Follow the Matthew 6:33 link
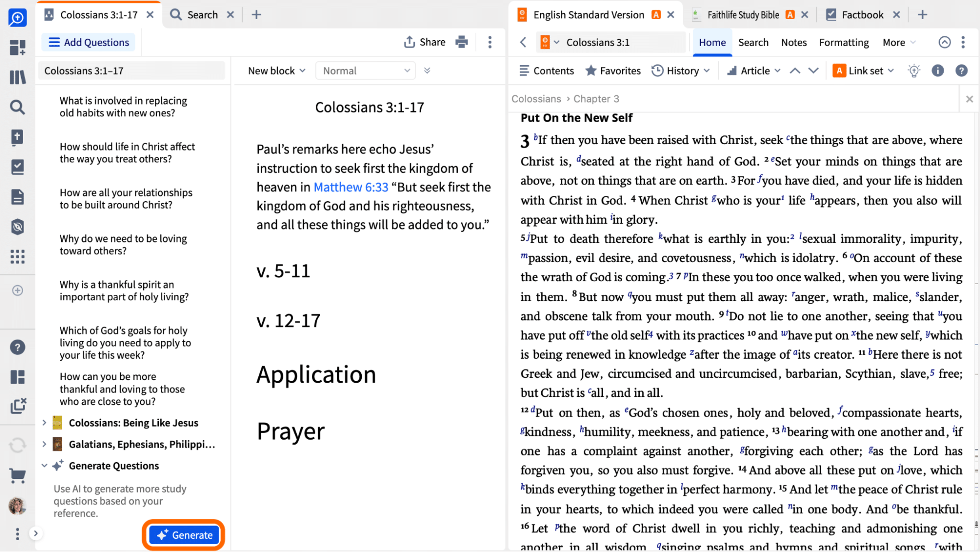 click(x=351, y=187)
